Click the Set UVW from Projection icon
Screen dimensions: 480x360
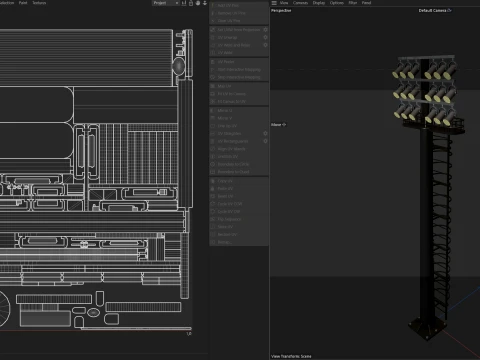point(213,30)
